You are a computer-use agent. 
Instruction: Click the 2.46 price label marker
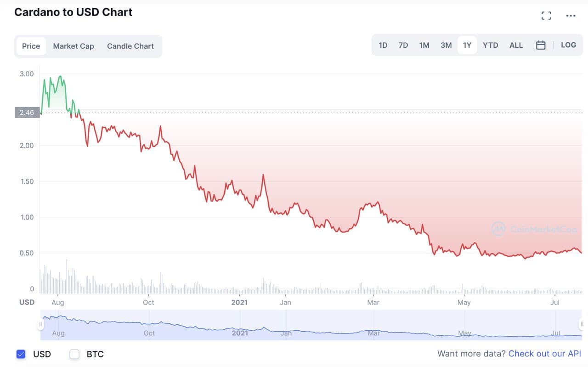tap(27, 113)
